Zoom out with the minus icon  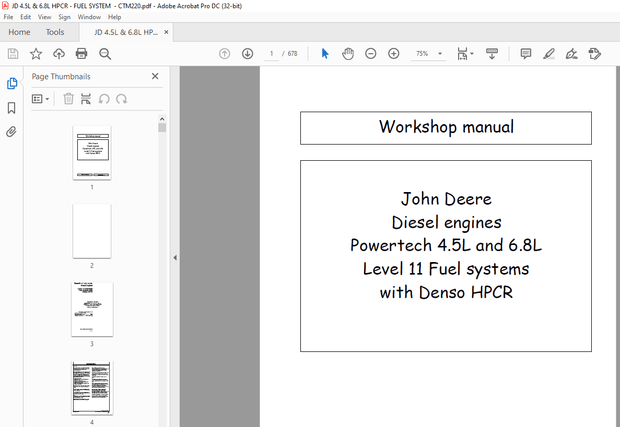pyautogui.click(x=370, y=53)
